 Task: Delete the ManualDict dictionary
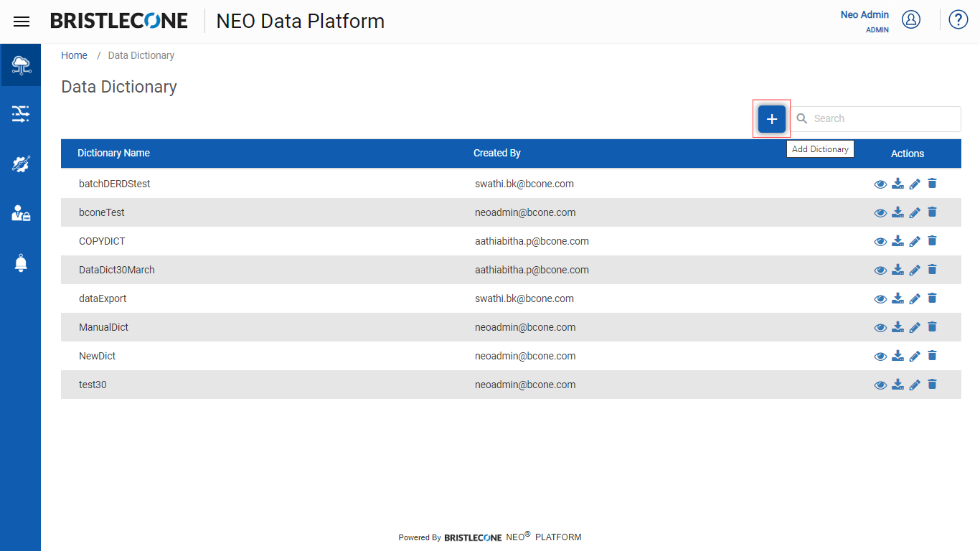[932, 326]
